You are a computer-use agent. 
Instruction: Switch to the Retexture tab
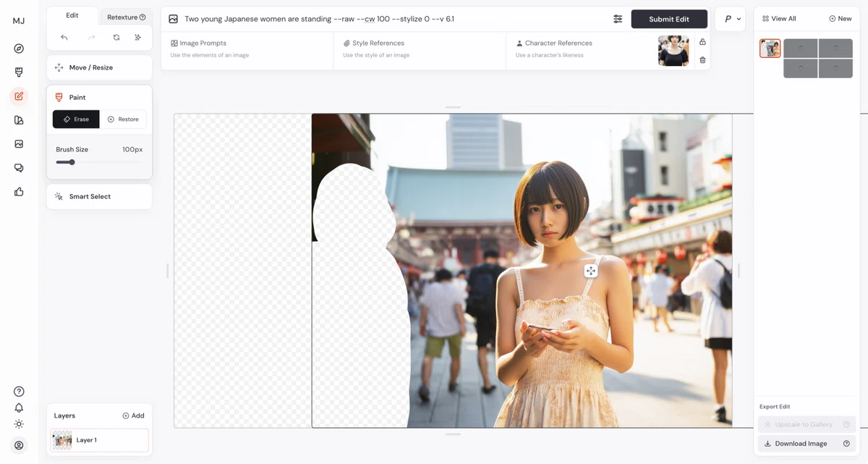[126, 17]
